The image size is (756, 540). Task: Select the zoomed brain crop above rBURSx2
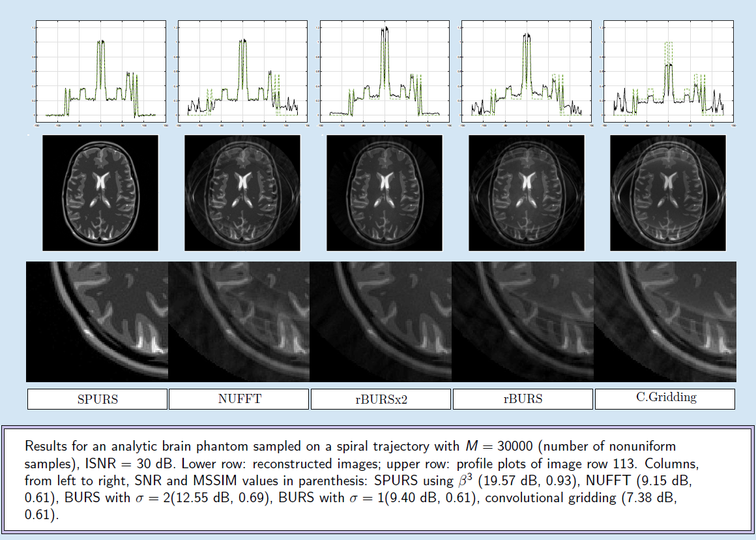click(x=381, y=322)
